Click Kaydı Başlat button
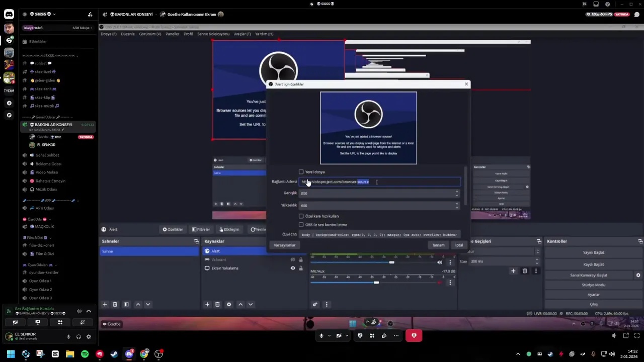This screenshot has height=362, width=644. pyautogui.click(x=594, y=264)
